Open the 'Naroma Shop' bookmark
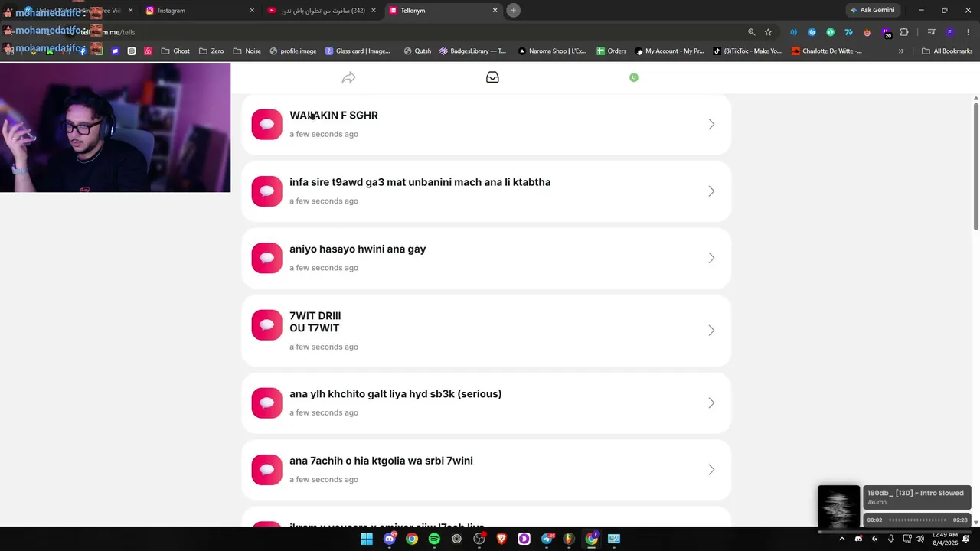 click(x=552, y=51)
